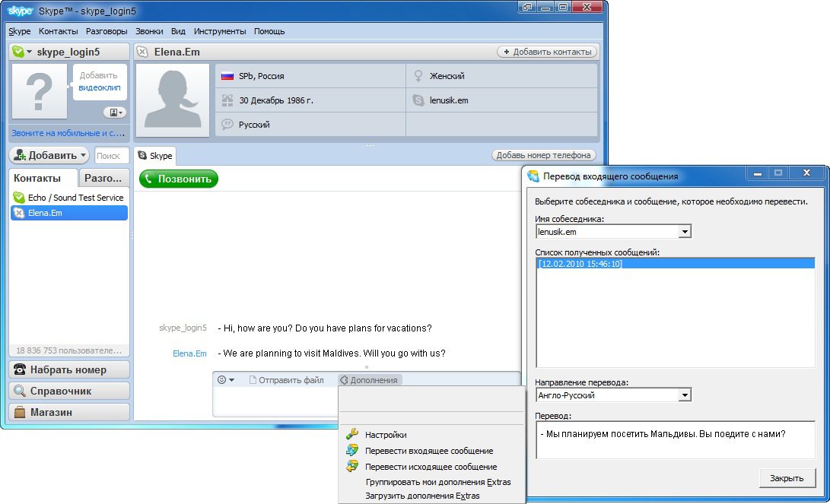Click the Echo contact online status icon
Image resolution: width=830 pixels, height=504 pixels.
19,197
